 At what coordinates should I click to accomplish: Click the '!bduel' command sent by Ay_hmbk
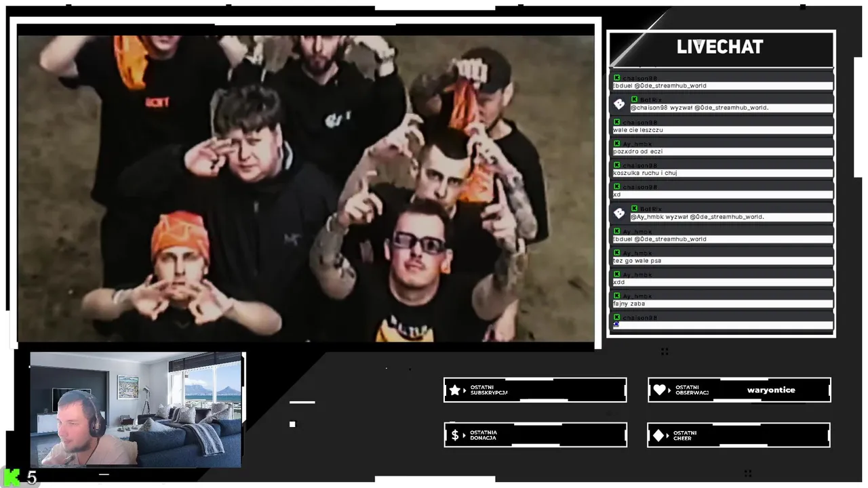pos(660,239)
